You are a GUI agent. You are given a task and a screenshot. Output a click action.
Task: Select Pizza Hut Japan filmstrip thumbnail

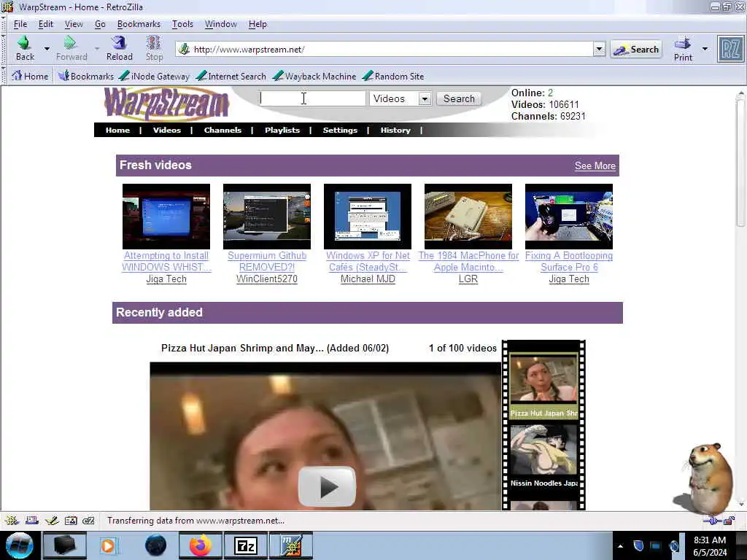(543, 379)
